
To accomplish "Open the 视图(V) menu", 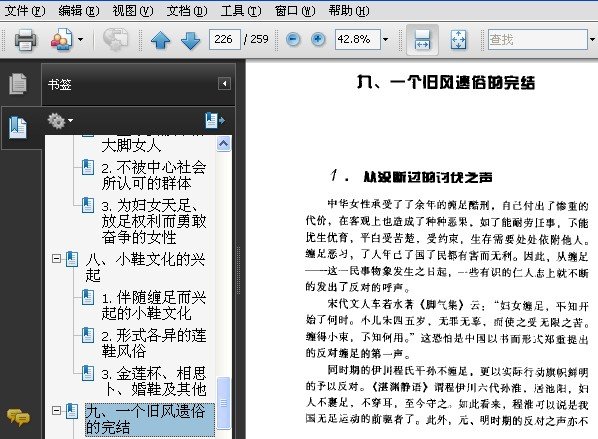I will [x=133, y=11].
